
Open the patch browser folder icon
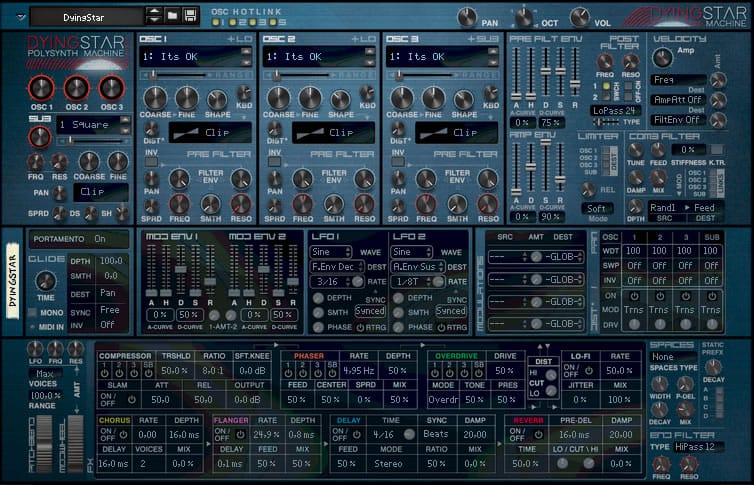pyautogui.click(x=172, y=15)
